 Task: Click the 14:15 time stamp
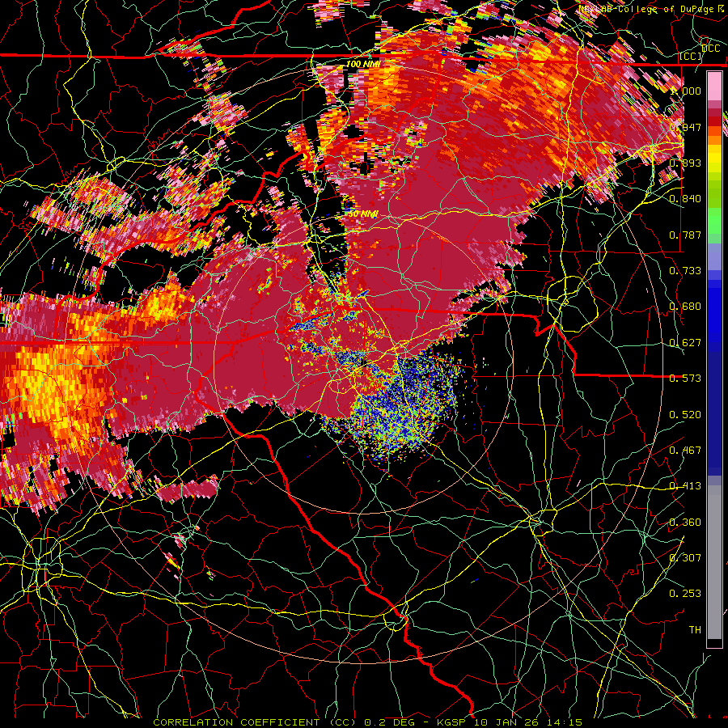[x=566, y=722]
